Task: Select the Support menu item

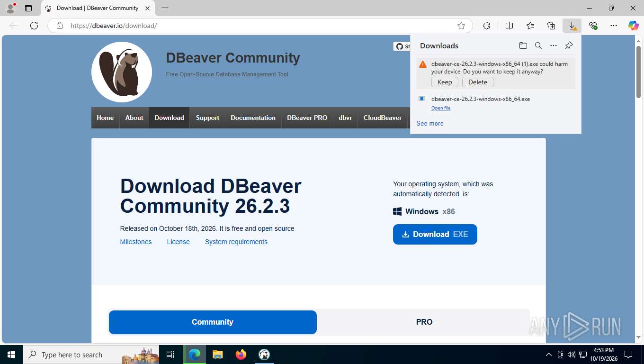Action: coord(207,118)
